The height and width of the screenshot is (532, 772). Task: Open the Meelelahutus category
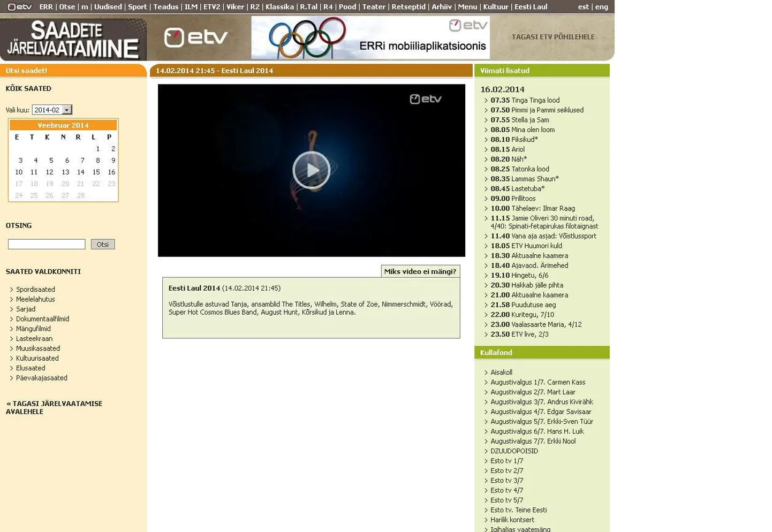point(35,299)
